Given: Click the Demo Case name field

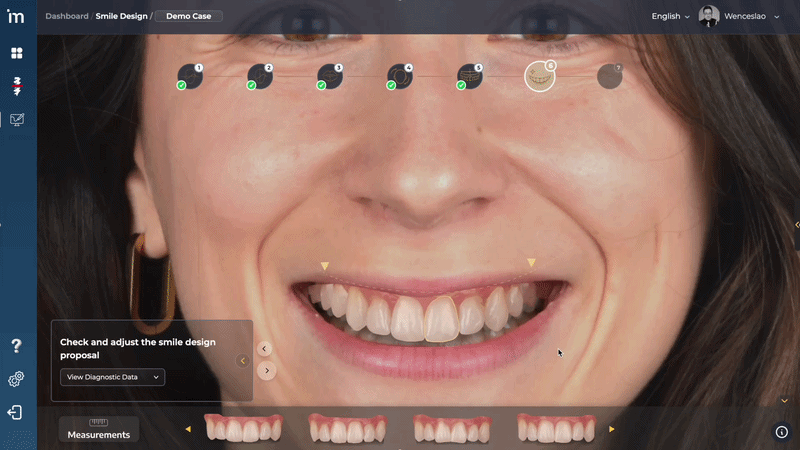Looking at the screenshot, I should 188,16.
